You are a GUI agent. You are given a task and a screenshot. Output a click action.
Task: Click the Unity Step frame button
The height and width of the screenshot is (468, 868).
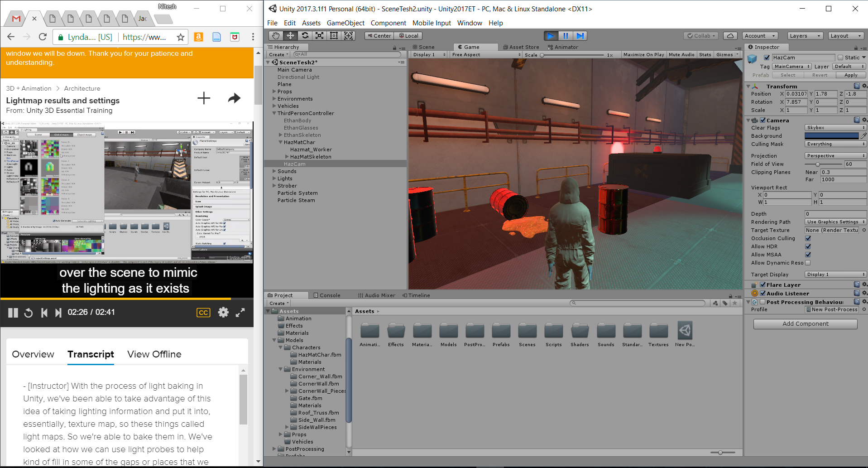click(580, 36)
